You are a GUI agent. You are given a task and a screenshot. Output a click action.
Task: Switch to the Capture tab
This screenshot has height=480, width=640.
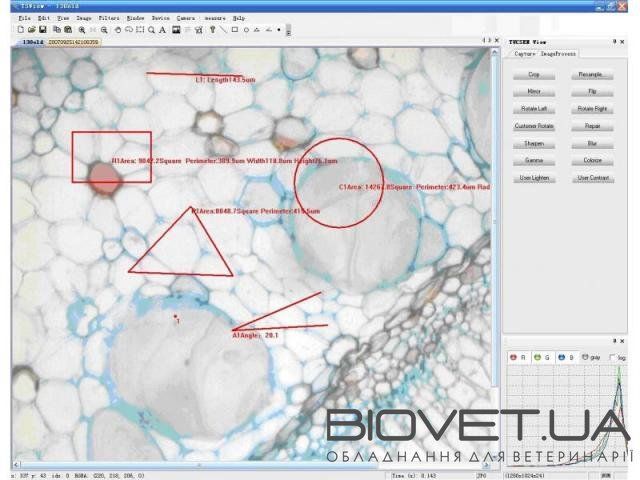tap(524, 53)
